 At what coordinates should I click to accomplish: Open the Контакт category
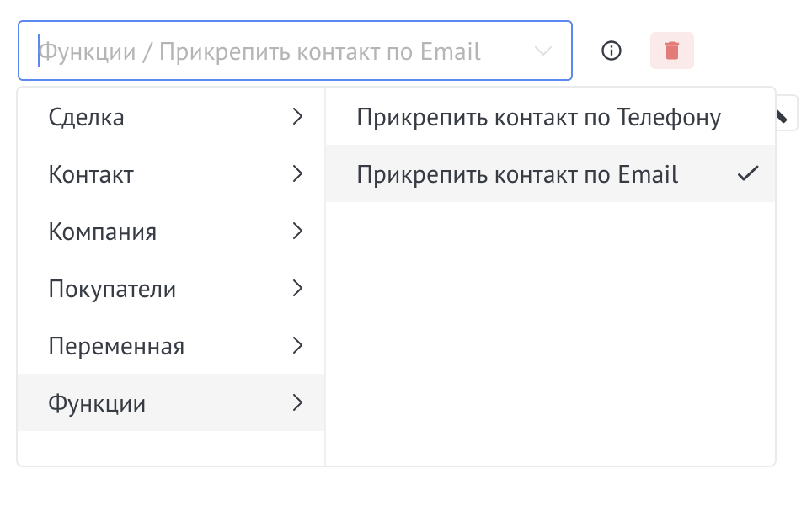pos(91,175)
